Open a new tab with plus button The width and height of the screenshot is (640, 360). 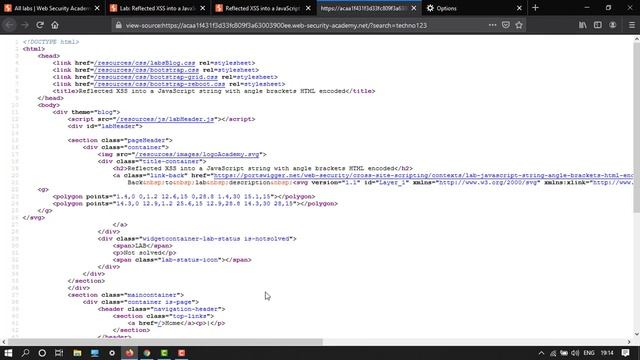pos(535,8)
